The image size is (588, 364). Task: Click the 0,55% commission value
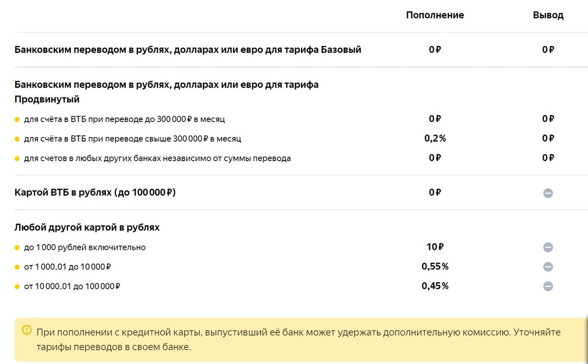[x=435, y=267]
